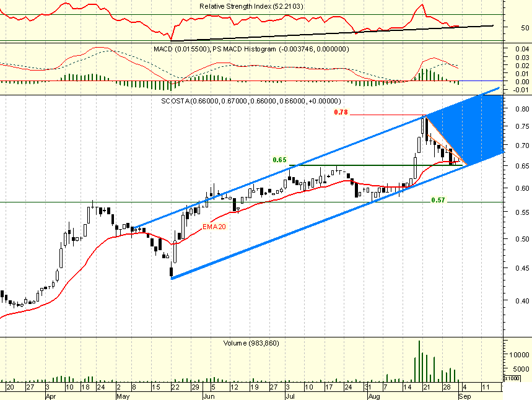Click the 0.40 price axis label
This screenshot has width=532, height=400.
tap(522, 300)
